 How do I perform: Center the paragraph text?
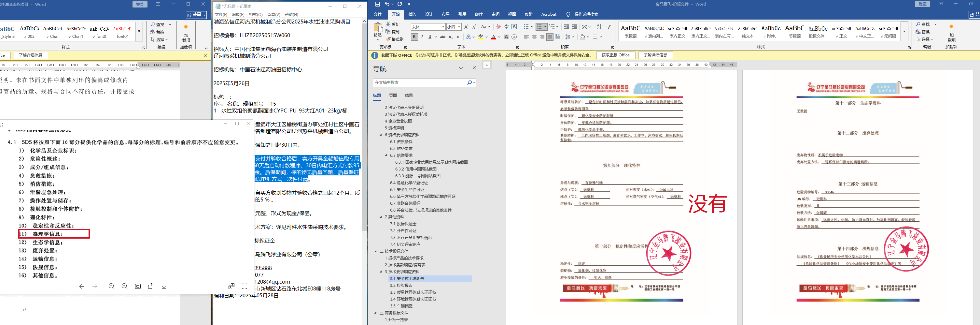[x=534, y=37]
